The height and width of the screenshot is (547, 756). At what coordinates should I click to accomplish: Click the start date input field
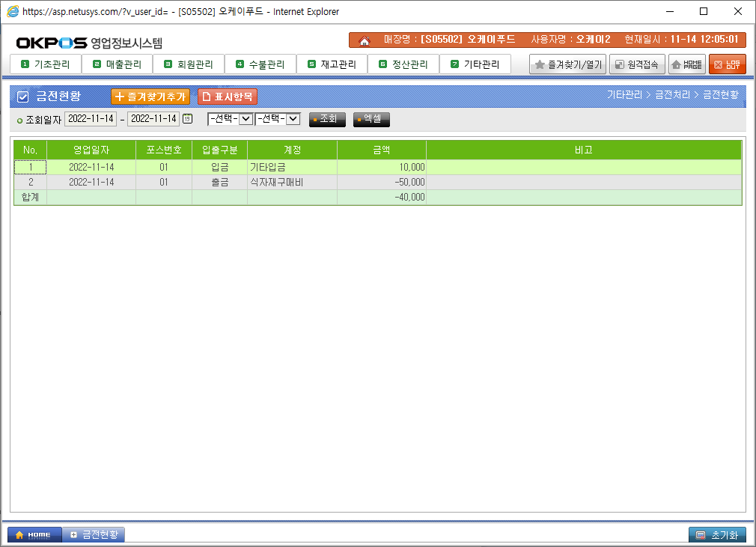[91, 119]
